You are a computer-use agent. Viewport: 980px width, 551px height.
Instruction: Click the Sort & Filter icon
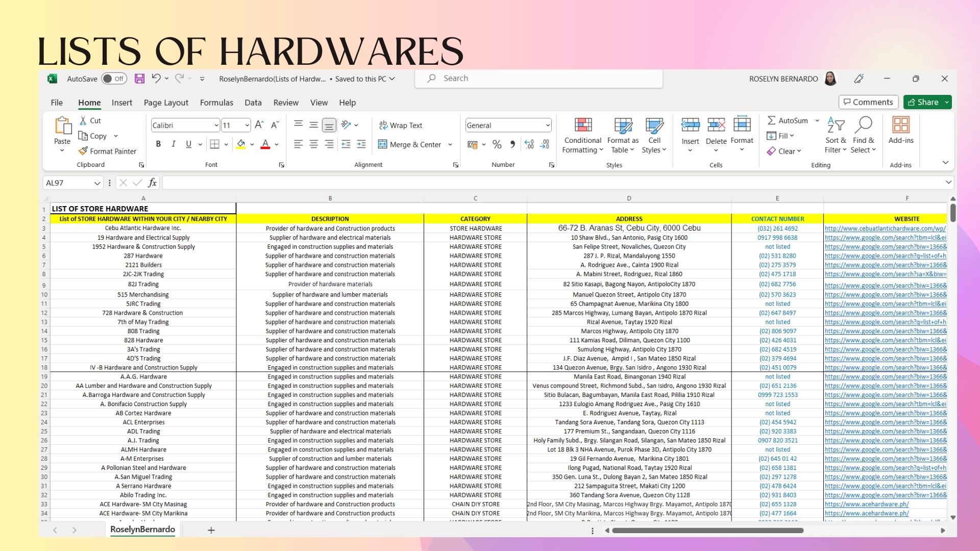tap(836, 126)
